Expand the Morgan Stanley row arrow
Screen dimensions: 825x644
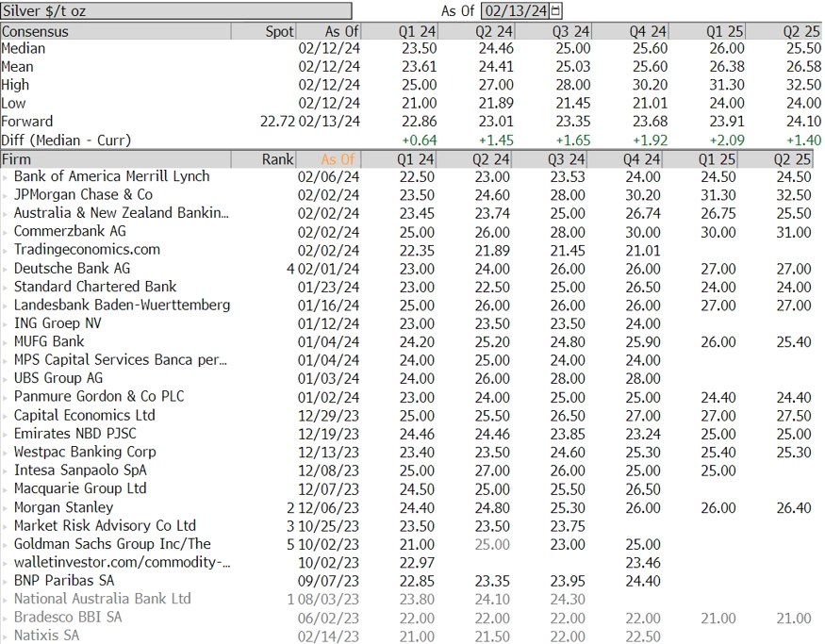(x=6, y=507)
